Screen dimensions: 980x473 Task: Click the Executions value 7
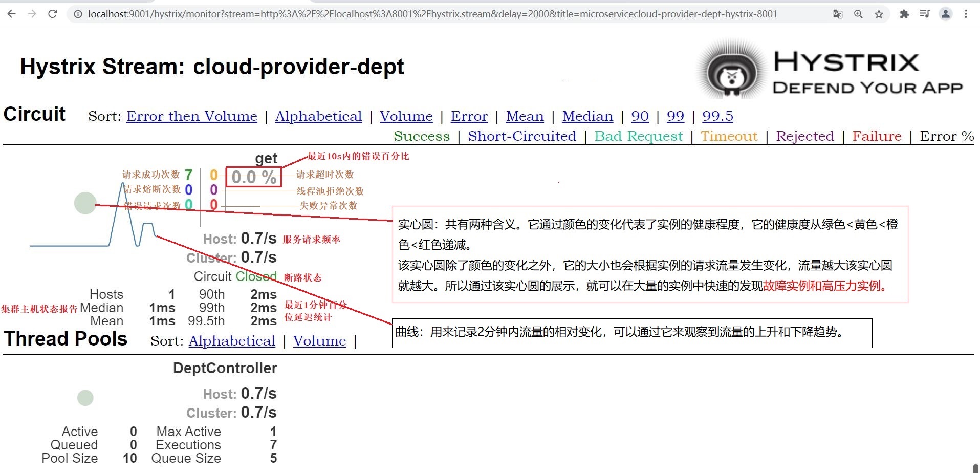(x=273, y=445)
